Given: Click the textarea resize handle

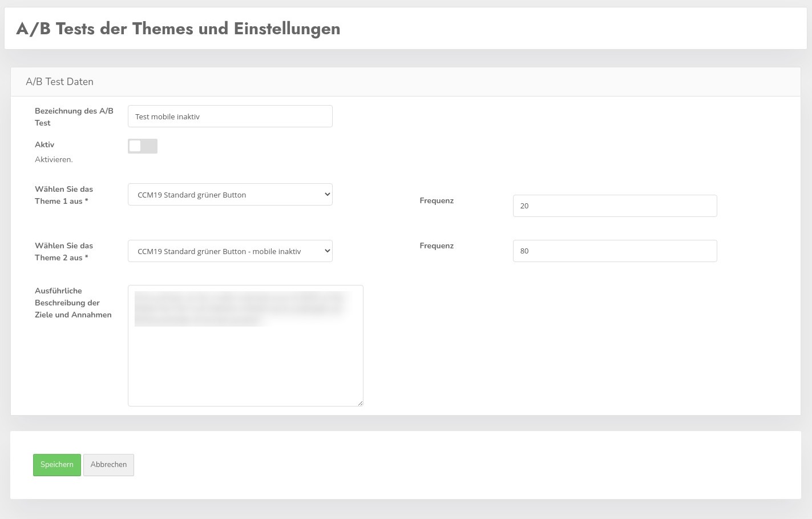Looking at the screenshot, I should point(361,403).
